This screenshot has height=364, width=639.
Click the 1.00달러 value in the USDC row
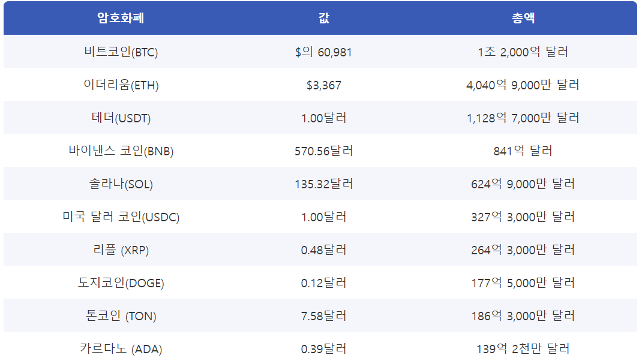click(x=323, y=216)
